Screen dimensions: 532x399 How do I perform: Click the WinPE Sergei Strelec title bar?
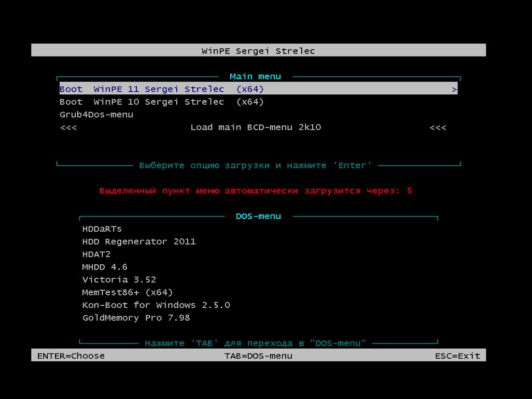(x=259, y=50)
